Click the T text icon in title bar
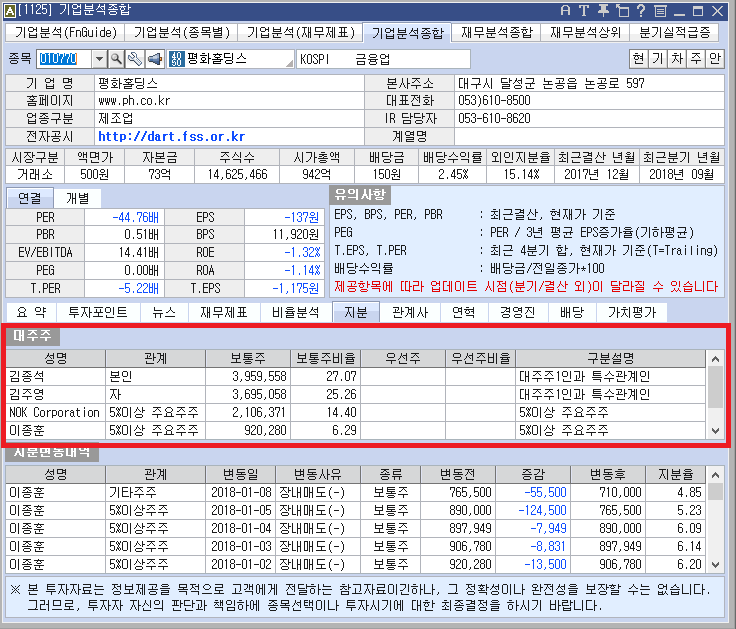 point(584,10)
